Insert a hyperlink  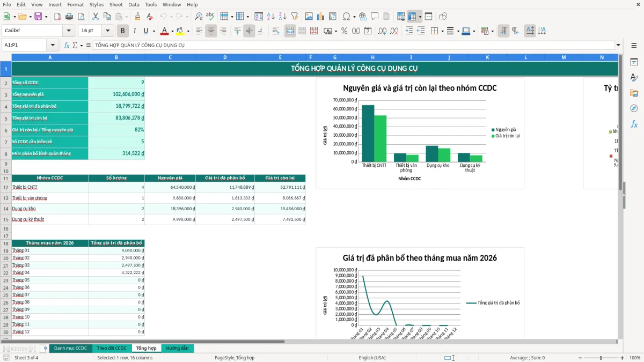(x=363, y=17)
